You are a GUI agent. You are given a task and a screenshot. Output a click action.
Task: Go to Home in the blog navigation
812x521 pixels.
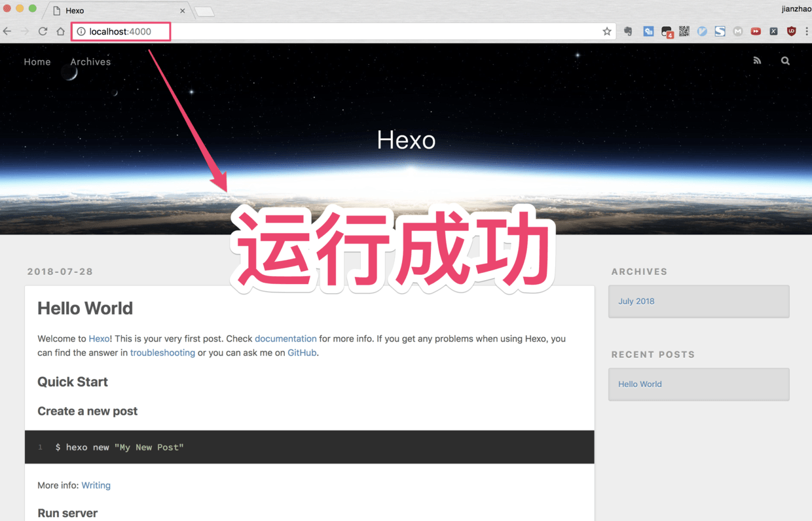[x=37, y=62]
